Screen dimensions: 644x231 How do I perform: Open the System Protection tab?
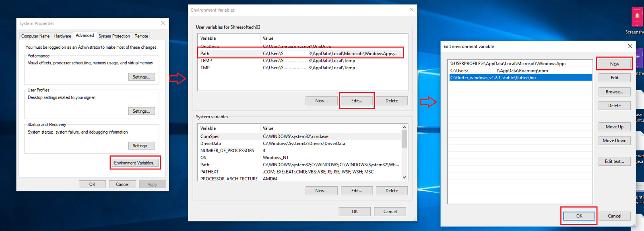[x=114, y=36]
